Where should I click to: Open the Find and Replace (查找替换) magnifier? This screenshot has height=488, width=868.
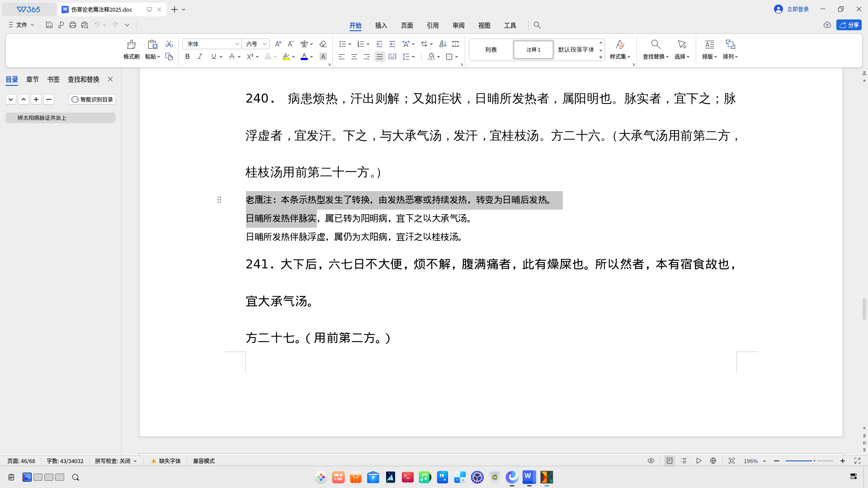point(656,44)
